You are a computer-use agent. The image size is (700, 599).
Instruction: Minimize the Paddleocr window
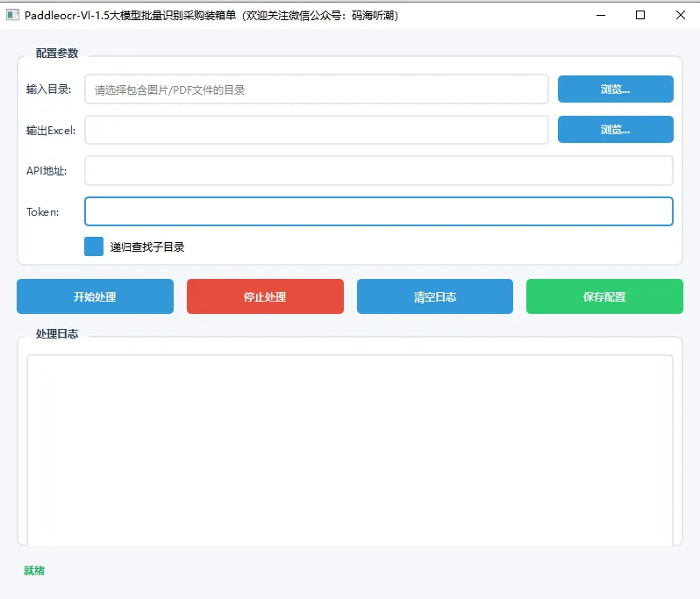[601, 15]
